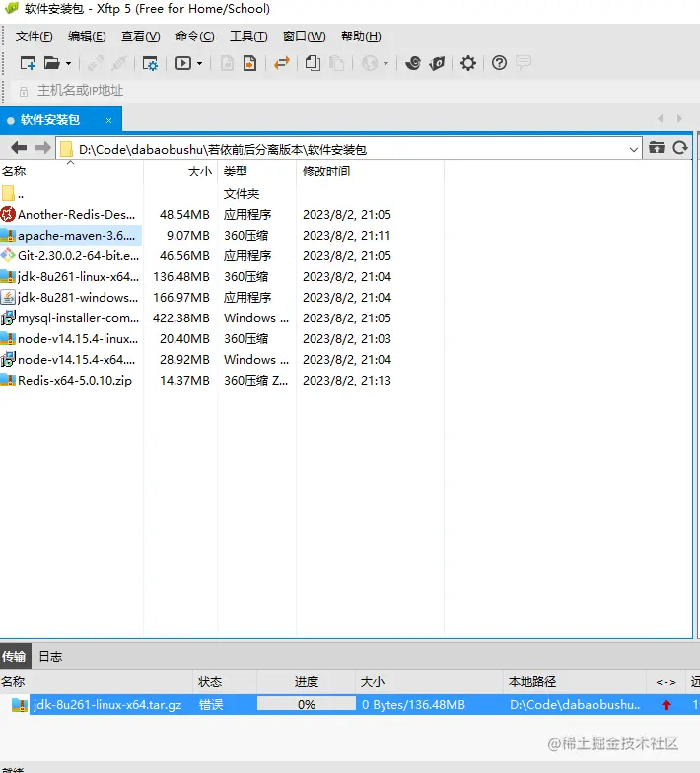The image size is (700, 773).
Task: Sort files by 大小 column header
Action: pyautogui.click(x=180, y=172)
